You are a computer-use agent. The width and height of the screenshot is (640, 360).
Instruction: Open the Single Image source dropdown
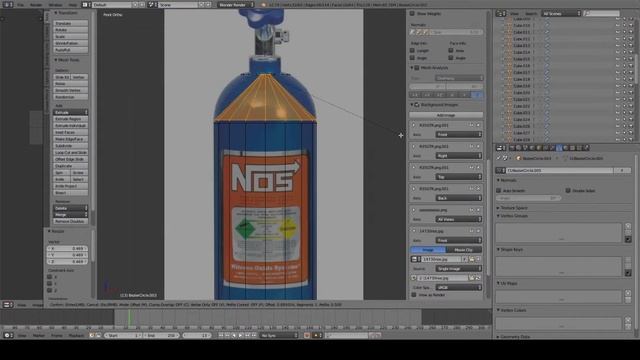click(459, 269)
